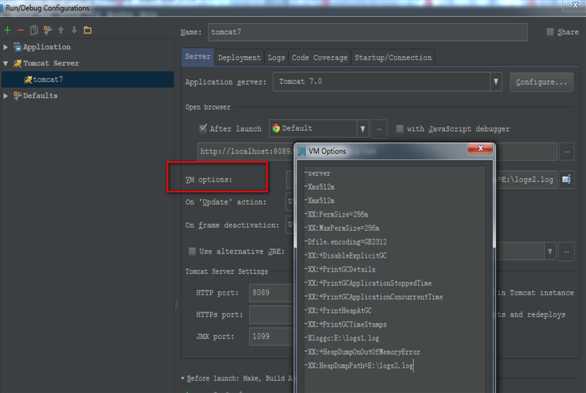Screen dimensions: 586x393
Task: Click the -server line in VM Options
Action: (318, 173)
